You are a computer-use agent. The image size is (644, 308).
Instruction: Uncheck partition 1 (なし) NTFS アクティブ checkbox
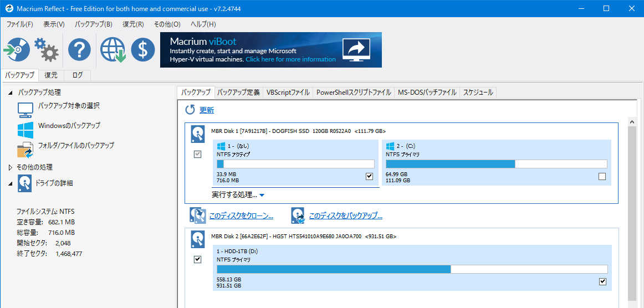370,176
